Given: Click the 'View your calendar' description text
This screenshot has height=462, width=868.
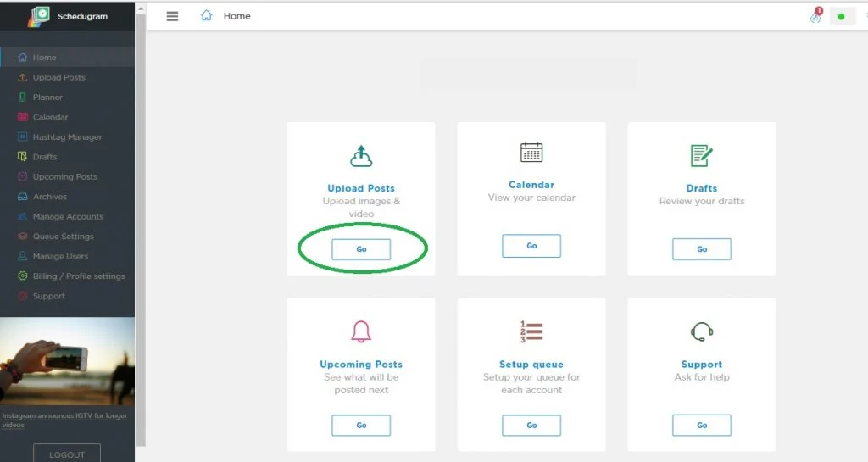Looking at the screenshot, I should (x=531, y=198).
